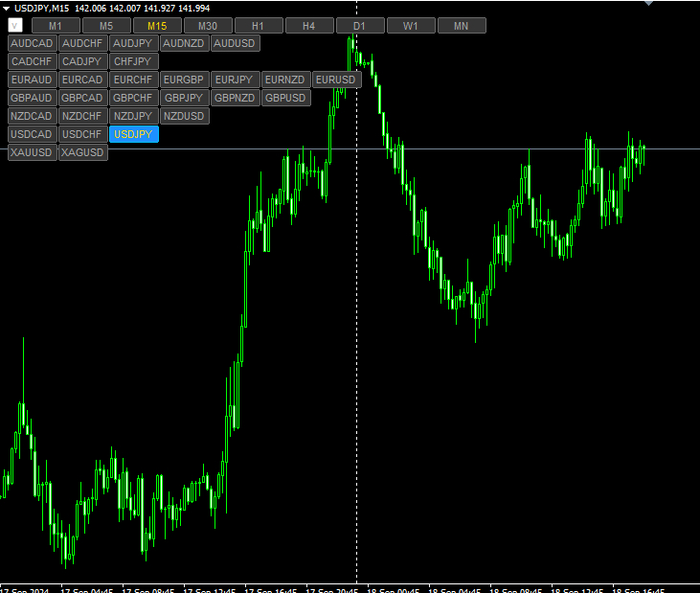Switch to the H4 timeframe

(309, 26)
